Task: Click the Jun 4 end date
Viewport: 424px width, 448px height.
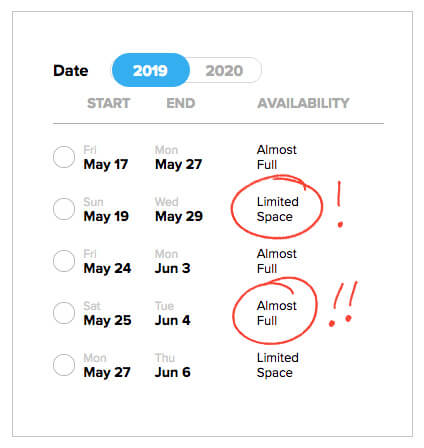Action: pos(173,320)
